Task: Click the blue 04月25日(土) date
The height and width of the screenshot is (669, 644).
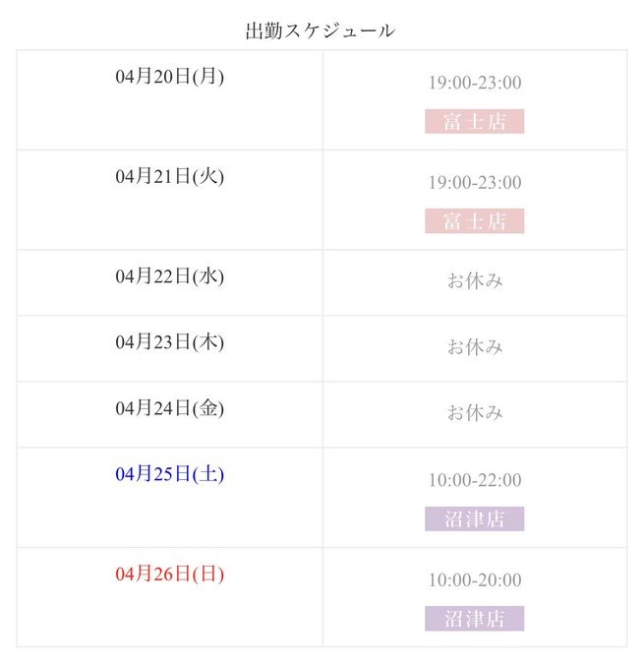Action: click(x=169, y=474)
